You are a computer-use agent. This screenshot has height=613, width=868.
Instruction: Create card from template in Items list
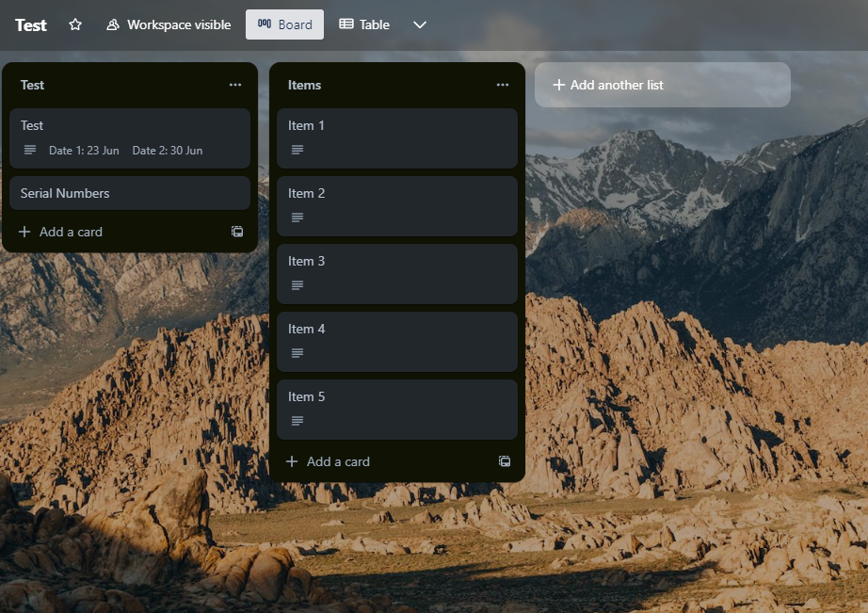[505, 461]
